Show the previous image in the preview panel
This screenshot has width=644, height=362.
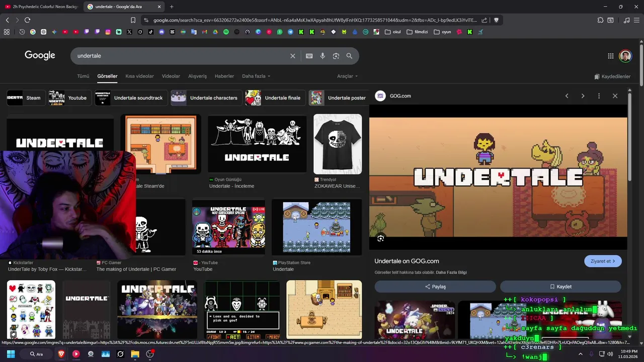click(x=567, y=96)
